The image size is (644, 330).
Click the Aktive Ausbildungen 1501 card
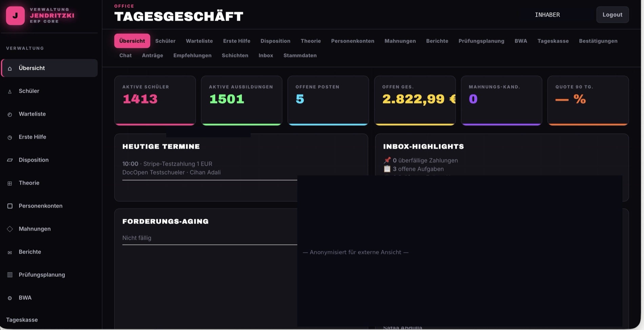tap(242, 101)
